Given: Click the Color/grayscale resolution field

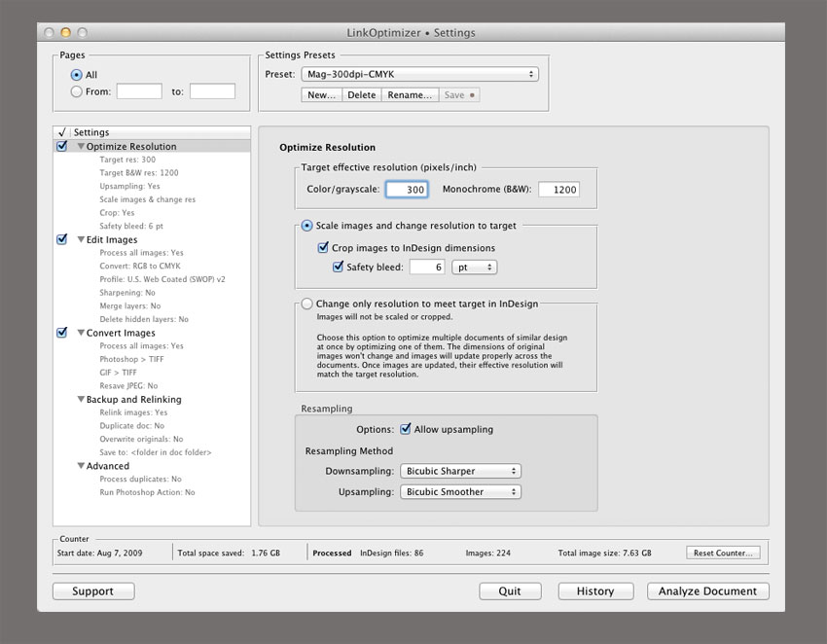Looking at the screenshot, I should pos(407,190).
